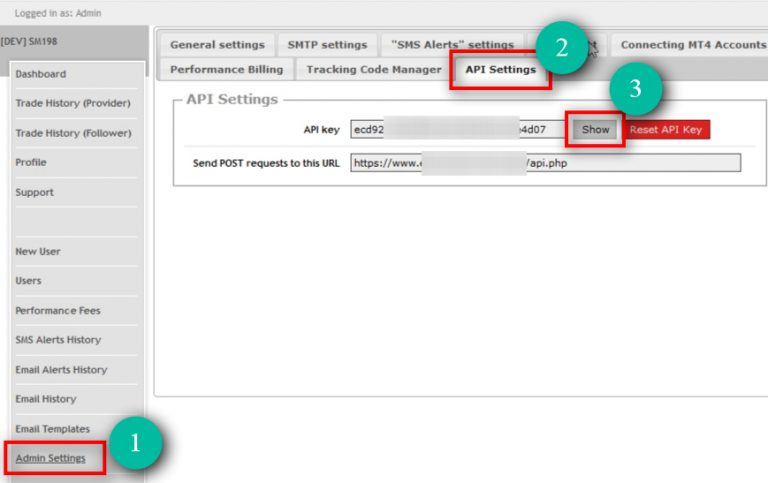
Task: Open the Users list
Action: point(28,281)
